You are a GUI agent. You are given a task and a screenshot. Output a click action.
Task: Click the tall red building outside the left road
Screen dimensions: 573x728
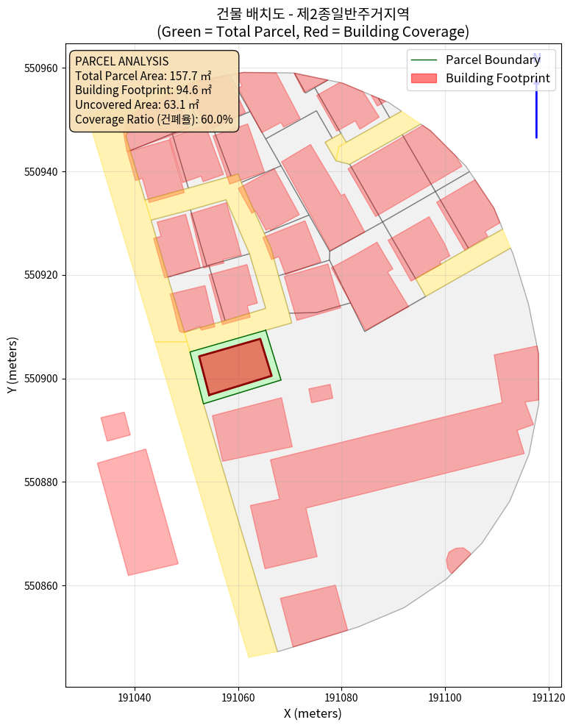(x=138, y=512)
